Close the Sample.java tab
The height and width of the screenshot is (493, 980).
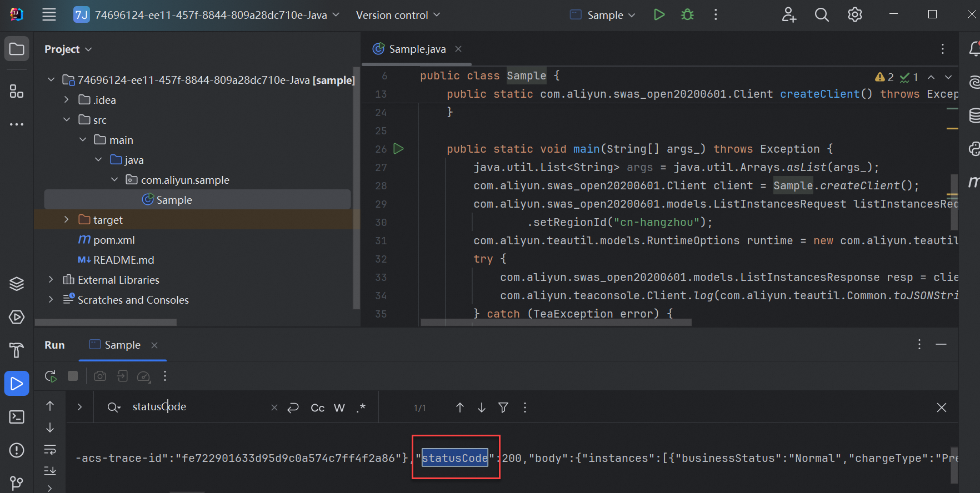pos(458,49)
